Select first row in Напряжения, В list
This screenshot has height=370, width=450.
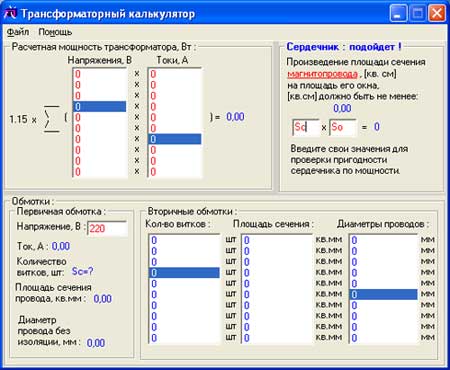(x=100, y=74)
